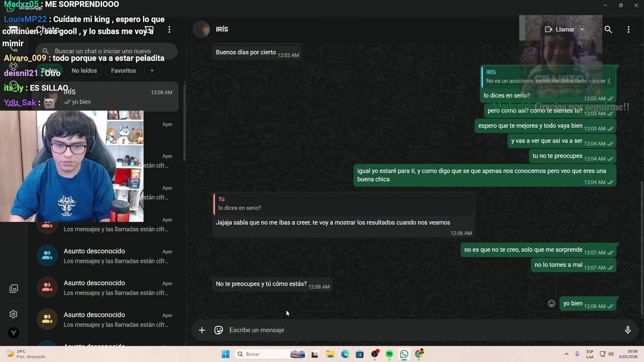The image size is (644, 362).
Task: Open the 24°C weather widget
Action: [x=25, y=354]
